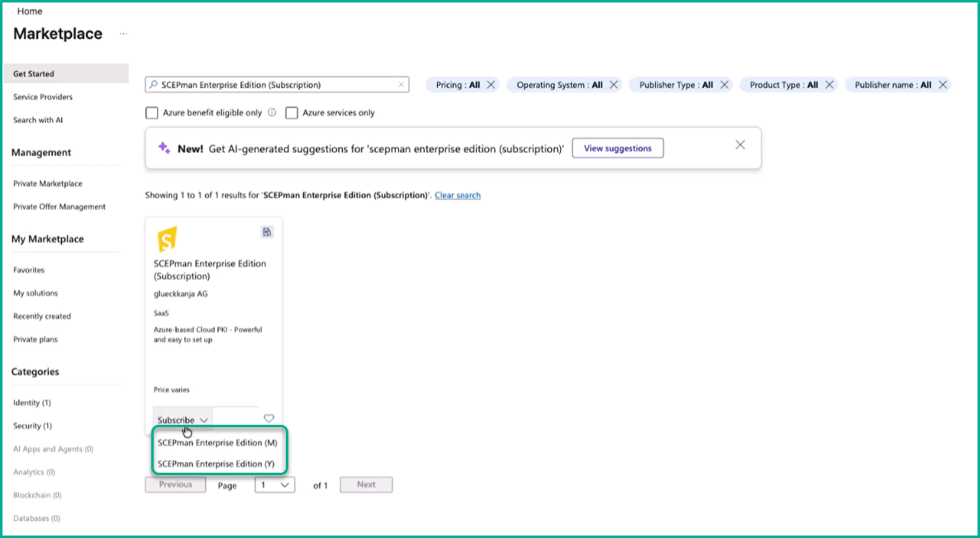Open Private Marketplace in sidebar
This screenshot has height=538, width=980.
48,183
